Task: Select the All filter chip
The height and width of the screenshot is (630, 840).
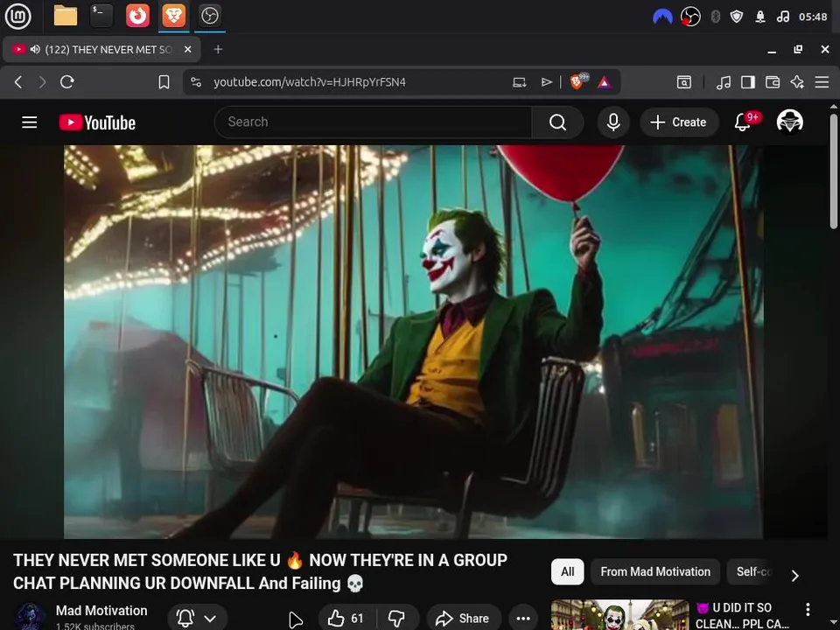Action: pyautogui.click(x=567, y=571)
